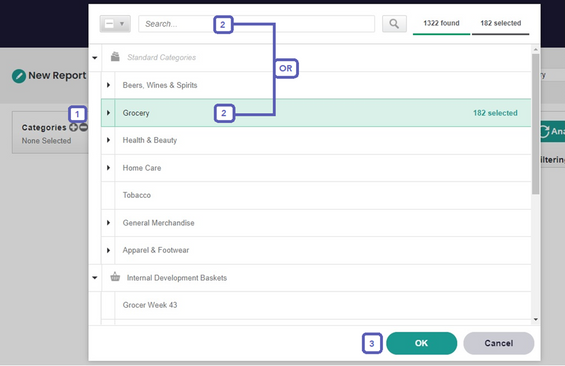
Task: Expand the Grocery category arrow
Action: point(108,113)
